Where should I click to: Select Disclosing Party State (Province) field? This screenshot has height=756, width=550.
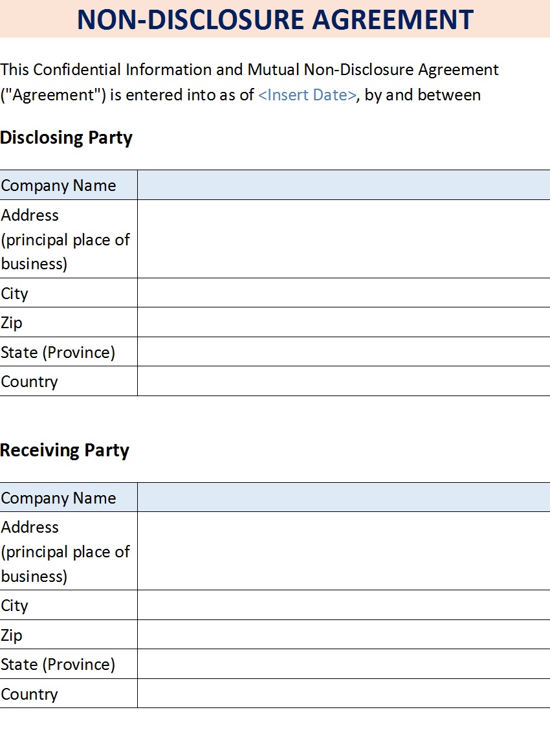click(344, 351)
